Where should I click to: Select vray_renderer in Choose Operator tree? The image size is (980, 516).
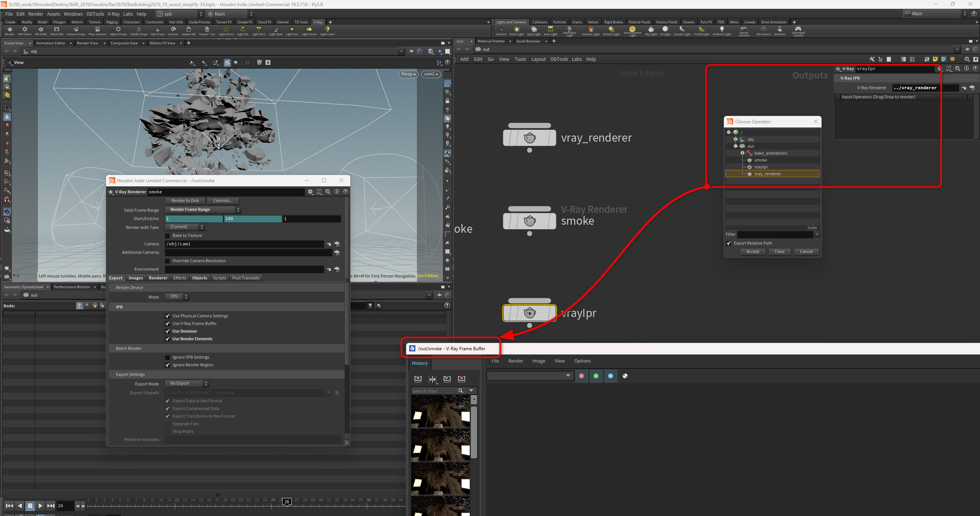click(773, 174)
